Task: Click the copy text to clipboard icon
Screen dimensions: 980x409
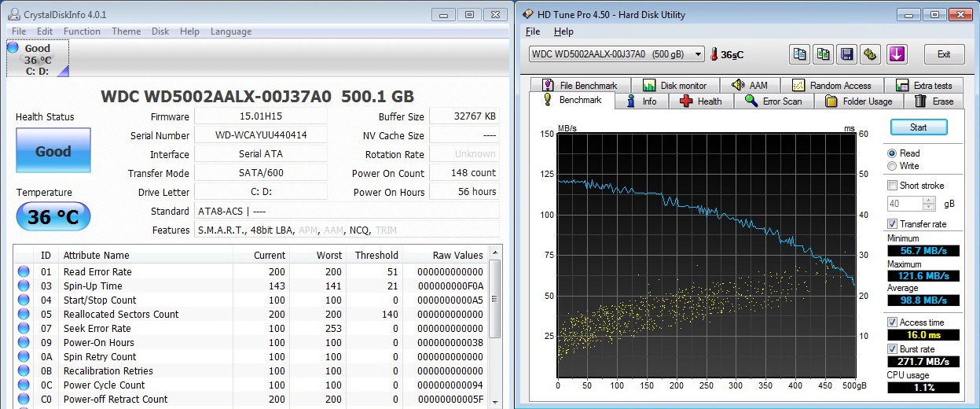Action: pyautogui.click(x=800, y=54)
